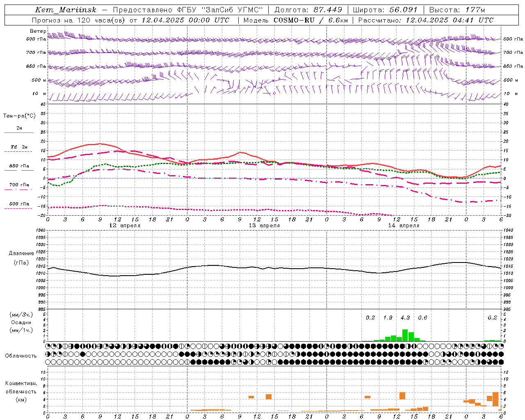This screenshot has width=525, height=420.
Task: Click the (мм/1ч.) precipitation unit label
Action: [21, 330]
